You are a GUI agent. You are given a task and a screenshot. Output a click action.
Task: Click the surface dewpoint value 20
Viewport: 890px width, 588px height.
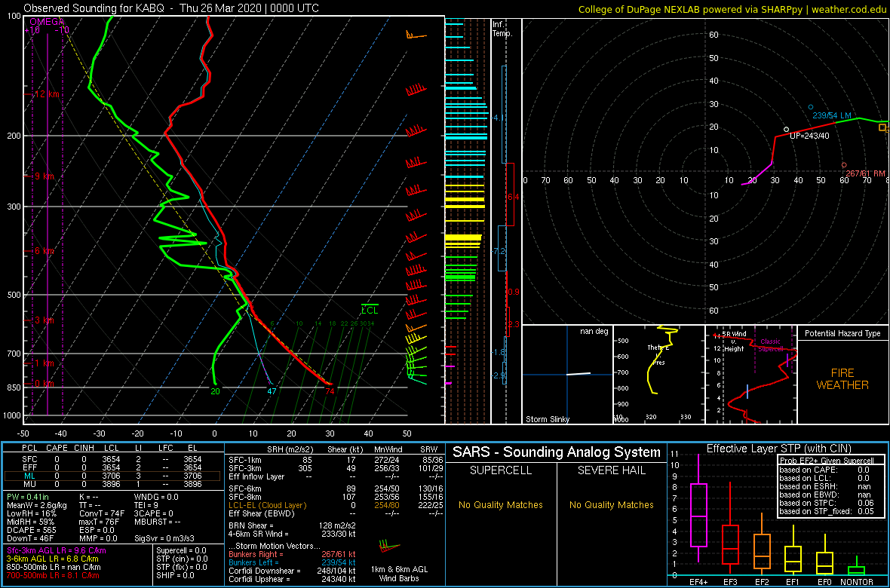(x=215, y=391)
